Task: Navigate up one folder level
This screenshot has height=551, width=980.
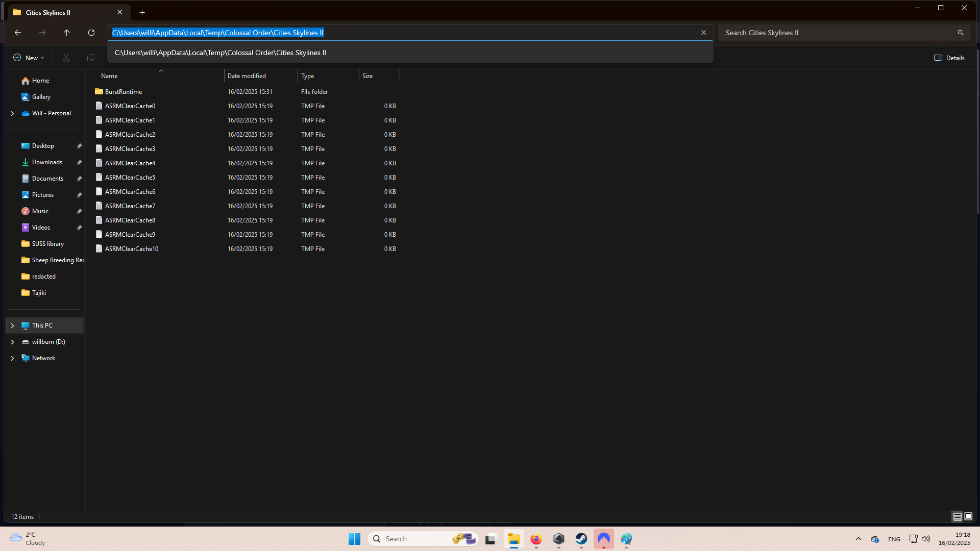Action: pos(67,33)
